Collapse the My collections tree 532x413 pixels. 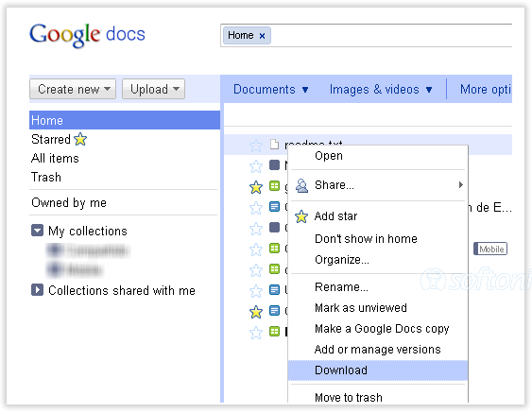point(37,230)
